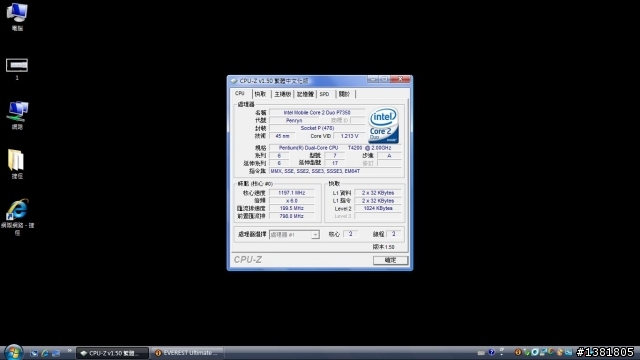Click the extended model value 17
The height and width of the screenshot is (360, 640).
pos(335,163)
